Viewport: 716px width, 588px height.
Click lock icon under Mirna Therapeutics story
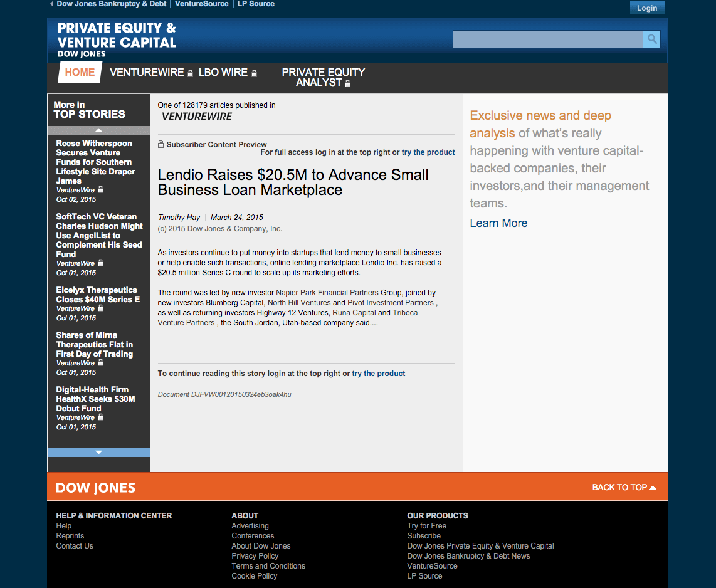pos(100,362)
